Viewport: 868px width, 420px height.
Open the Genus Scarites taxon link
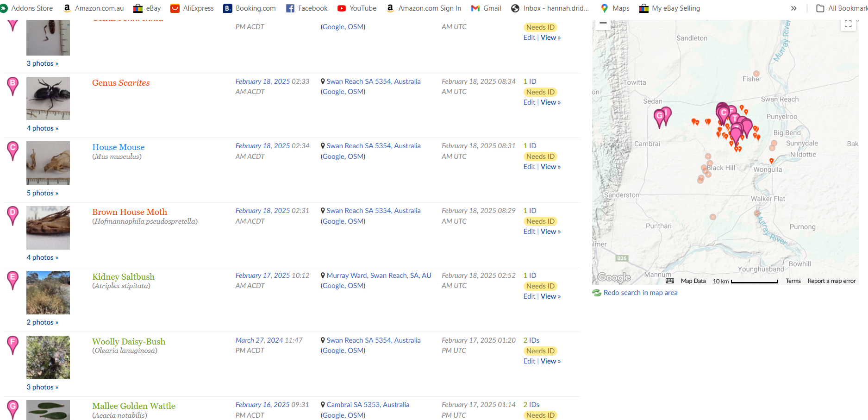[x=121, y=83]
